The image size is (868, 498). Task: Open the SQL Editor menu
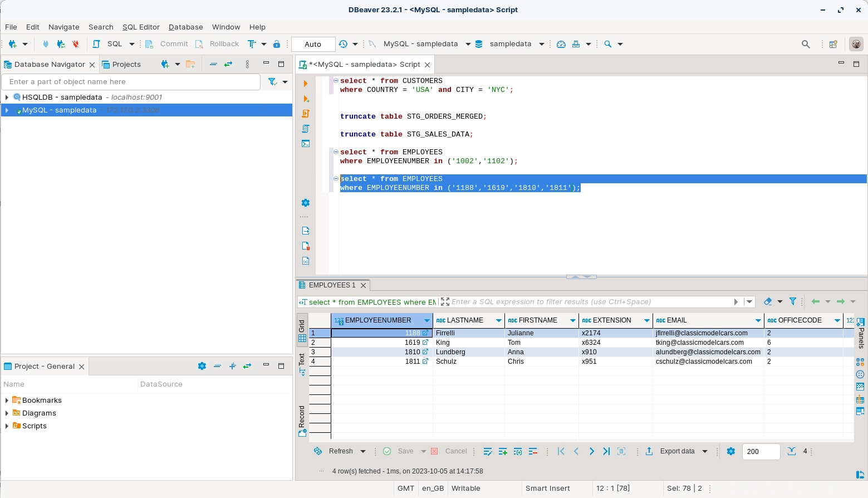click(x=141, y=27)
